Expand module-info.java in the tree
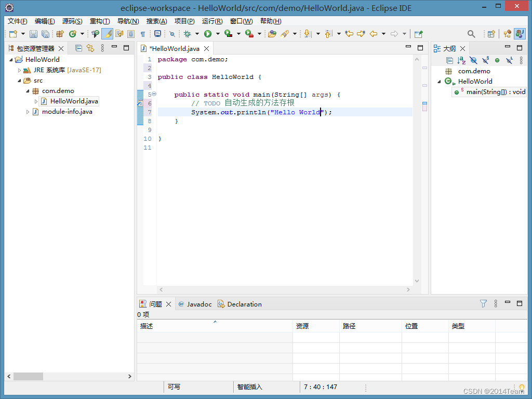The width and height of the screenshot is (532, 399). point(28,112)
